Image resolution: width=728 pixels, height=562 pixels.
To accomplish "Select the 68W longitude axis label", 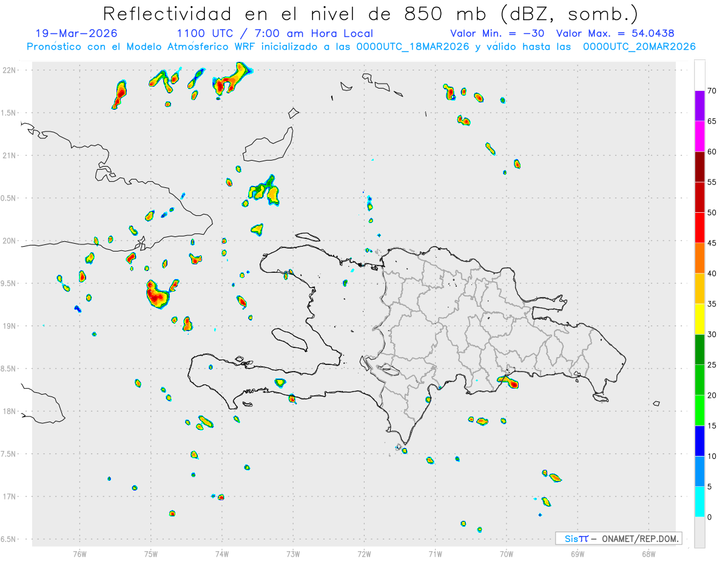I will pyautogui.click(x=649, y=554).
